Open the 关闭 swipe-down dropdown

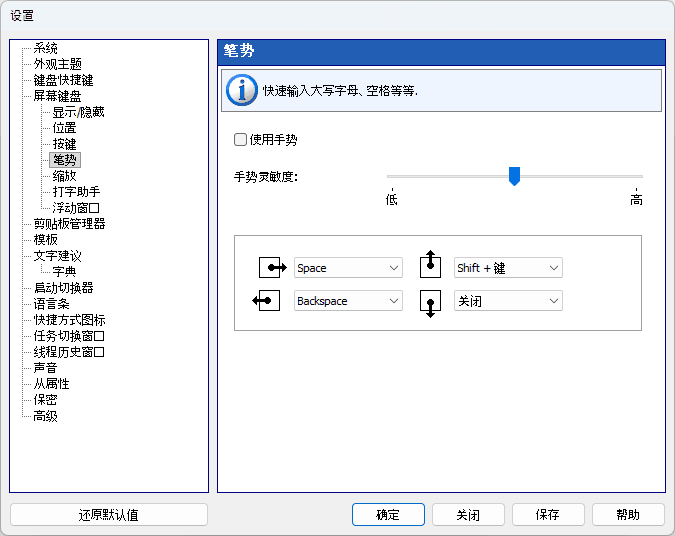508,301
